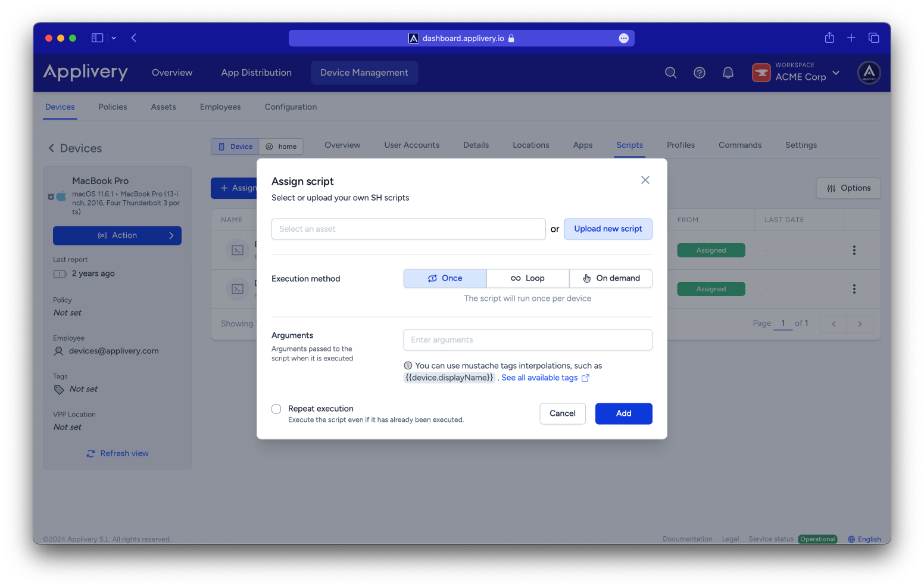924x588 pixels.
Task: Switch to the home view toggle
Action: pos(281,147)
